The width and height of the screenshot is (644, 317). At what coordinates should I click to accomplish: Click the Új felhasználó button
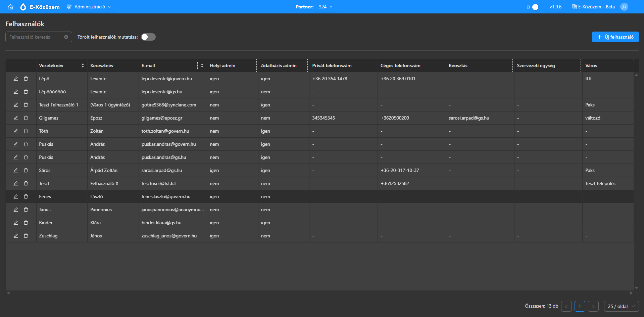point(615,37)
